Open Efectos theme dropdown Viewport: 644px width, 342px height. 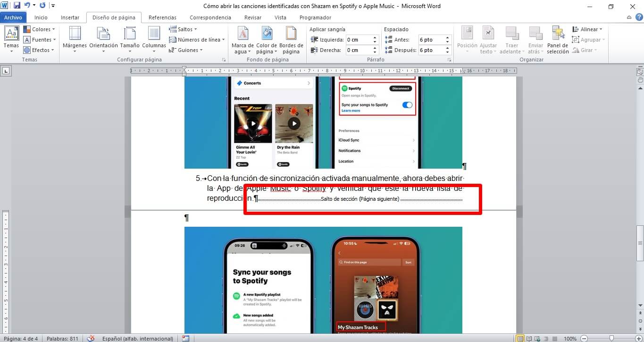pos(39,50)
